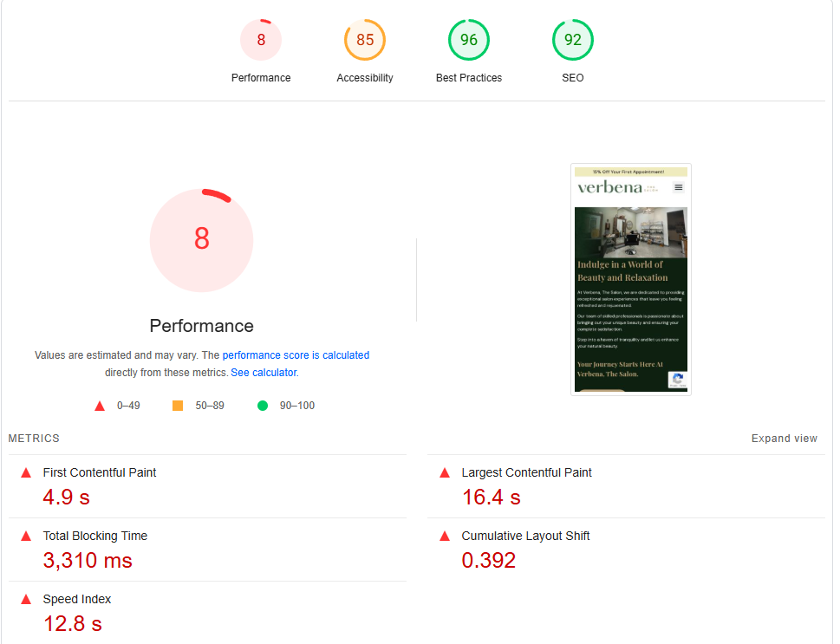Click the '16.4 s' metric value
This screenshot has height=644, width=840.
point(492,498)
